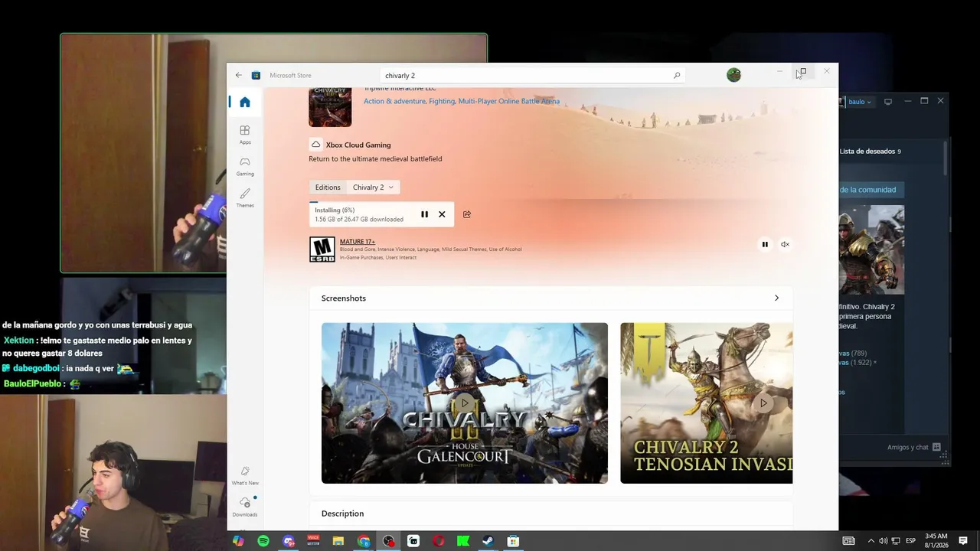This screenshot has height=551, width=980.
Task: Click the download size text 1.56 GB of 26.47 GB
Action: click(359, 220)
